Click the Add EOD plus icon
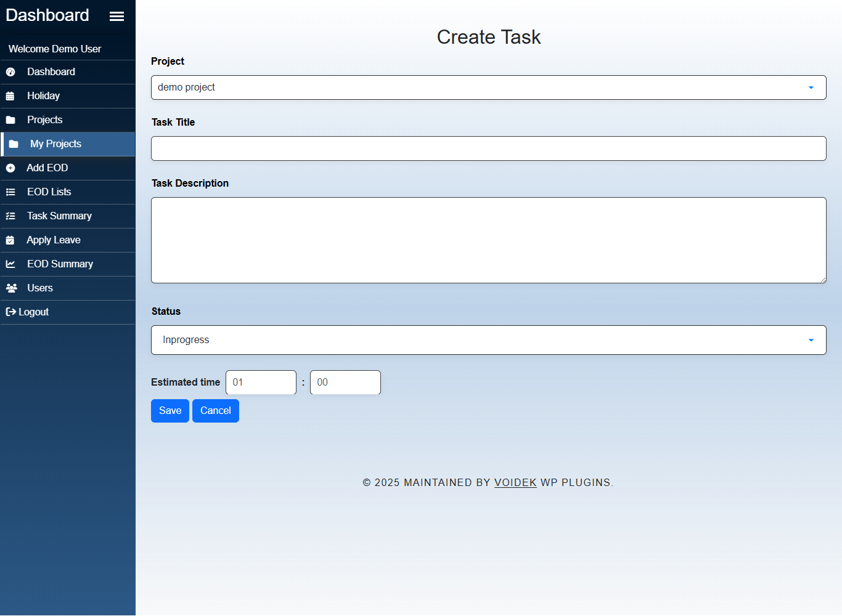The height and width of the screenshot is (616, 842). (10, 168)
